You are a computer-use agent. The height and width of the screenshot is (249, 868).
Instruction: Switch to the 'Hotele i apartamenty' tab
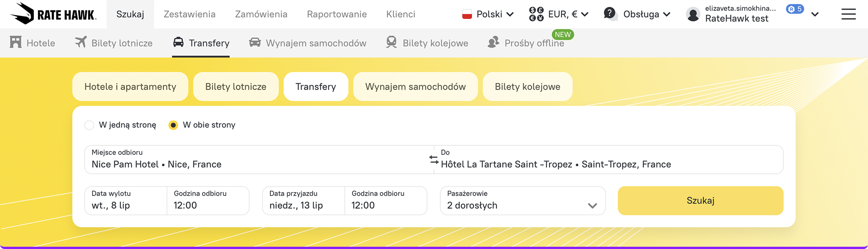point(130,86)
